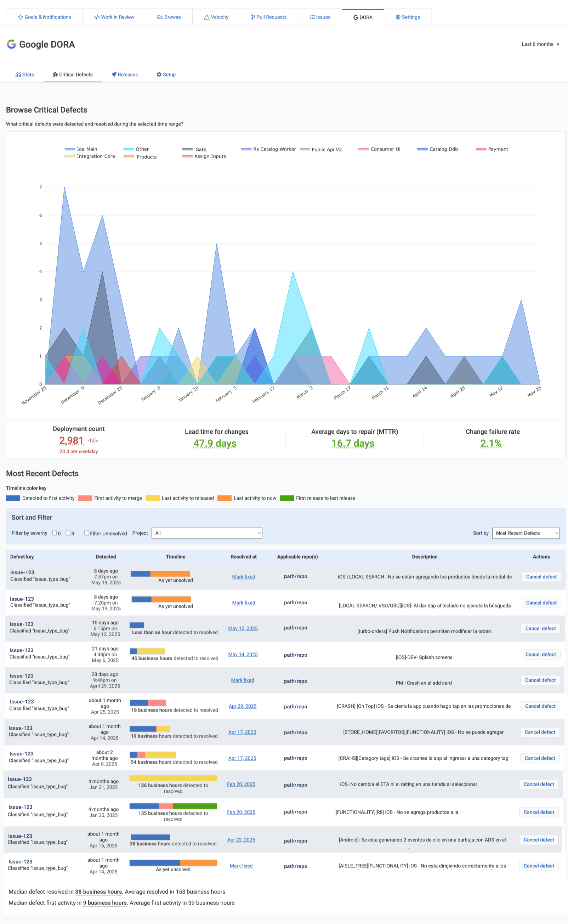The height and width of the screenshot is (924, 568).
Task: Open the Sort by Most Recent Defects dropdown
Action: click(526, 533)
